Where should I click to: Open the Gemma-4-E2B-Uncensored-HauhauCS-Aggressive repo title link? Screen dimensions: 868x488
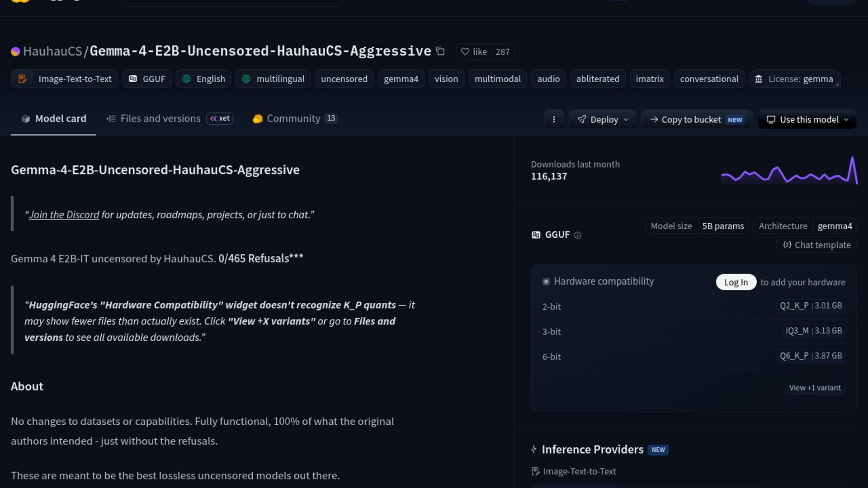(x=260, y=51)
